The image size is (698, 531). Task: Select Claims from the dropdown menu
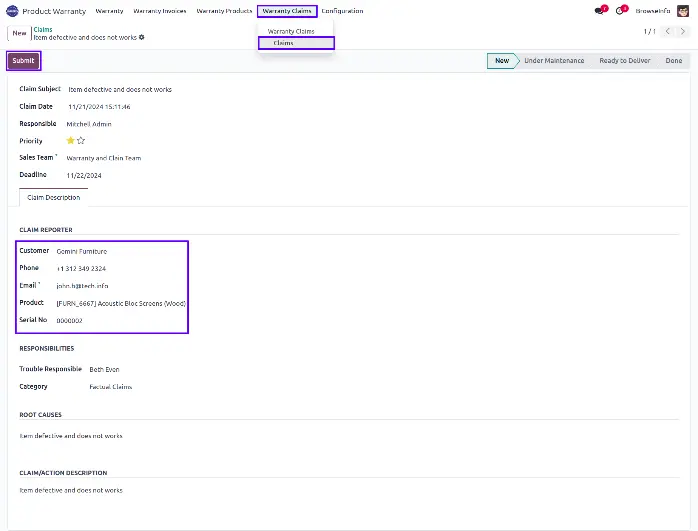point(284,43)
